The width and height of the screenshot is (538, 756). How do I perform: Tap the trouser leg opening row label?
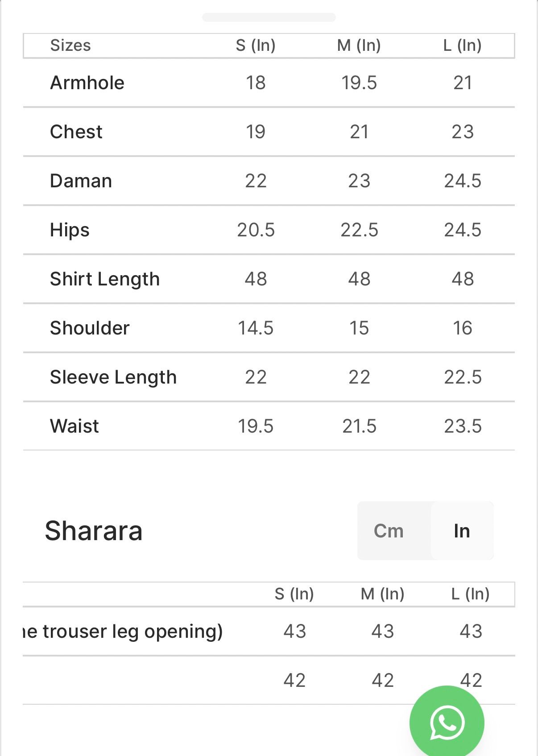[124, 632]
